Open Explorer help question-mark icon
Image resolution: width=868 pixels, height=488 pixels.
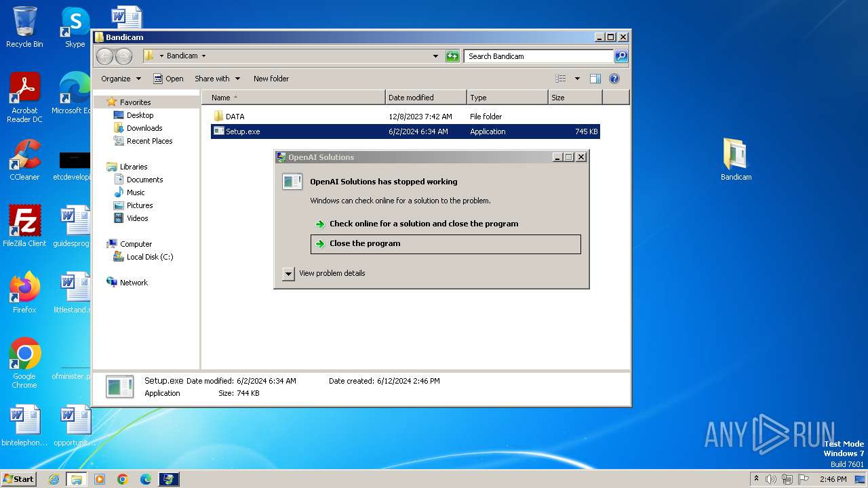tap(614, 79)
